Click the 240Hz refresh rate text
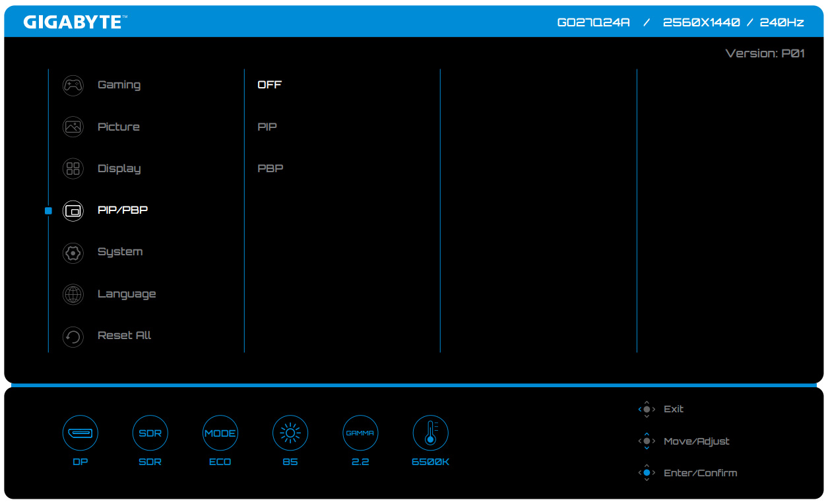Screen dimensions: 828x504 point(782,22)
